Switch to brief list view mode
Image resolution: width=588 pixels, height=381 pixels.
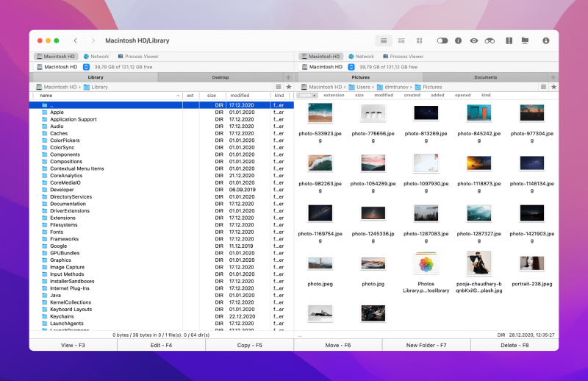coord(401,40)
